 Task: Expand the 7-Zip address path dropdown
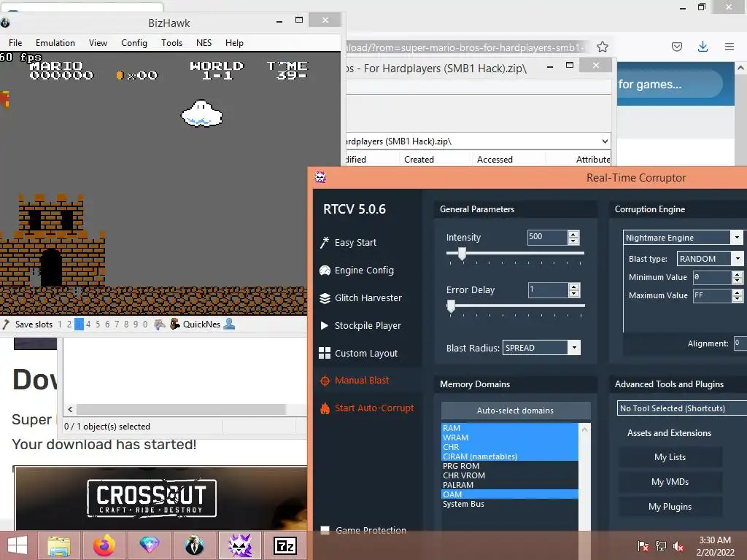605,141
